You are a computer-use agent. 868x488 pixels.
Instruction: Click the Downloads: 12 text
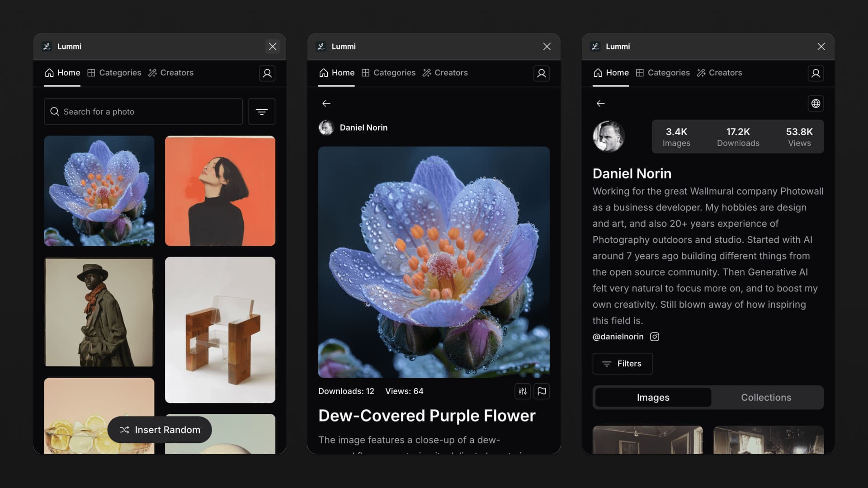pyautogui.click(x=346, y=391)
